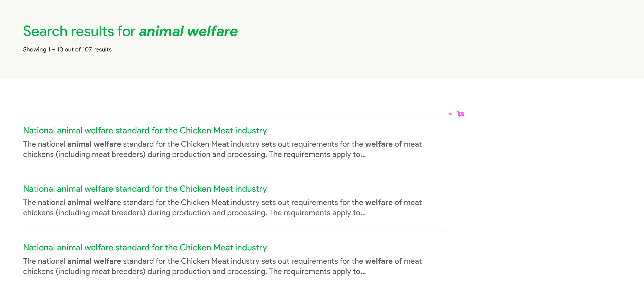Image resolution: width=644 pixels, height=289 pixels.
Task: Click the divider line above the first result
Action: [x=233, y=114]
